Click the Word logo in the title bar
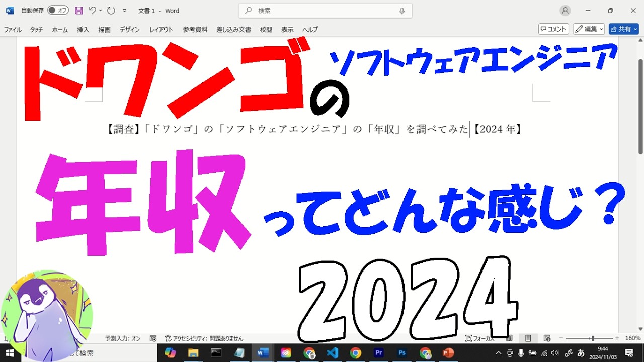The width and height of the screenshot is (644, 362). 10,11
